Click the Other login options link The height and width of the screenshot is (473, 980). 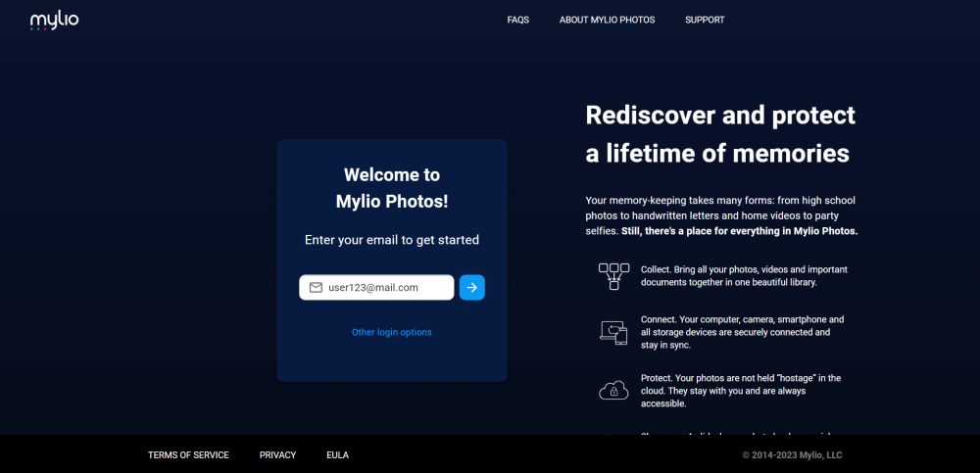(392, 332)
